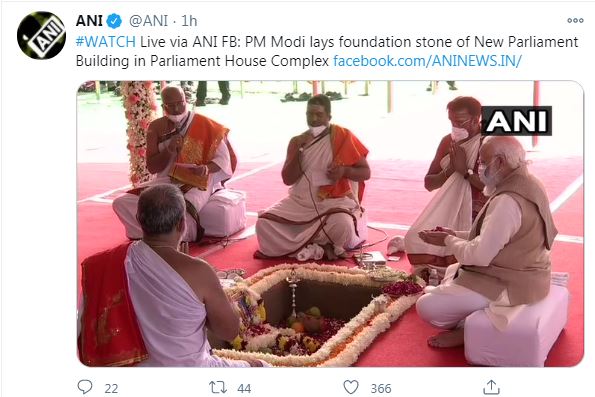
Task: Click the reply speech bubble icon
Action: (x=85, y=387)
